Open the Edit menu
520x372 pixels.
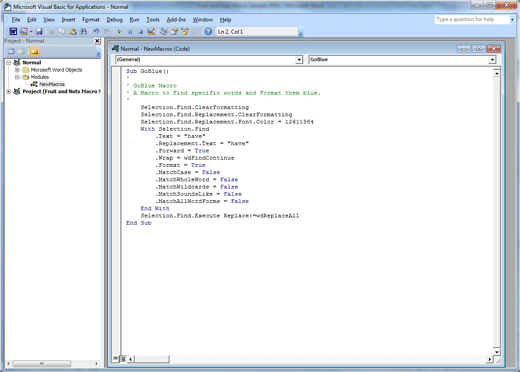pyautogui.click(x=32, y=20)
